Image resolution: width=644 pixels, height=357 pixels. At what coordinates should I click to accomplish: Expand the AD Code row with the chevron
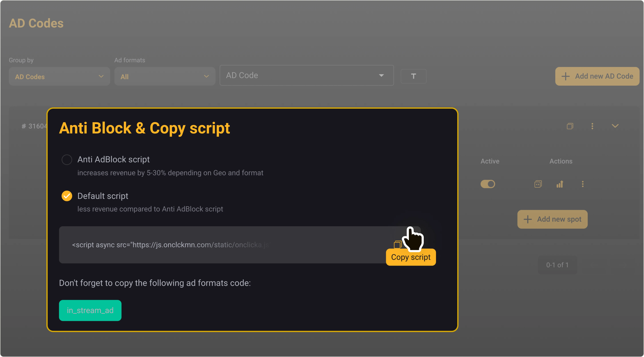click(615, 126)
